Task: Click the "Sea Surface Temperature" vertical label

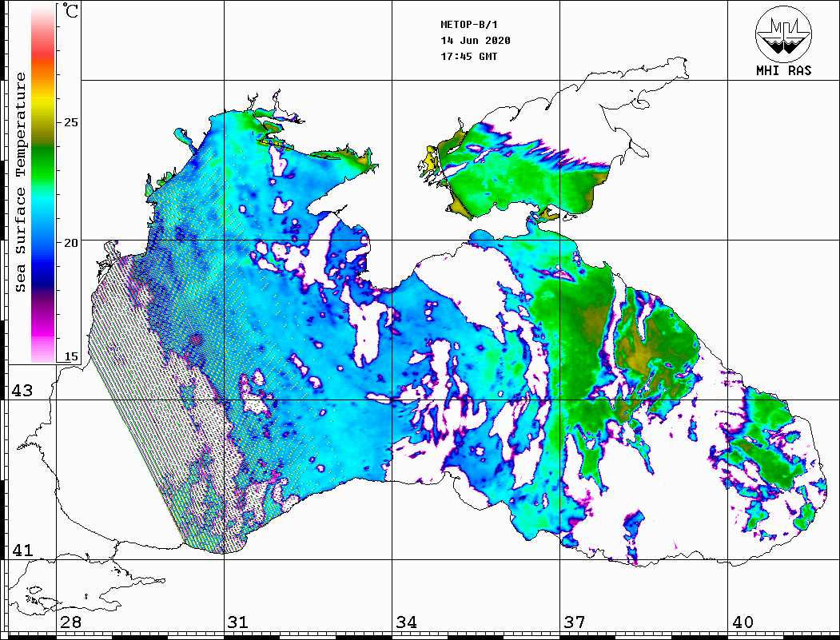Action: [x=20, y=182]
